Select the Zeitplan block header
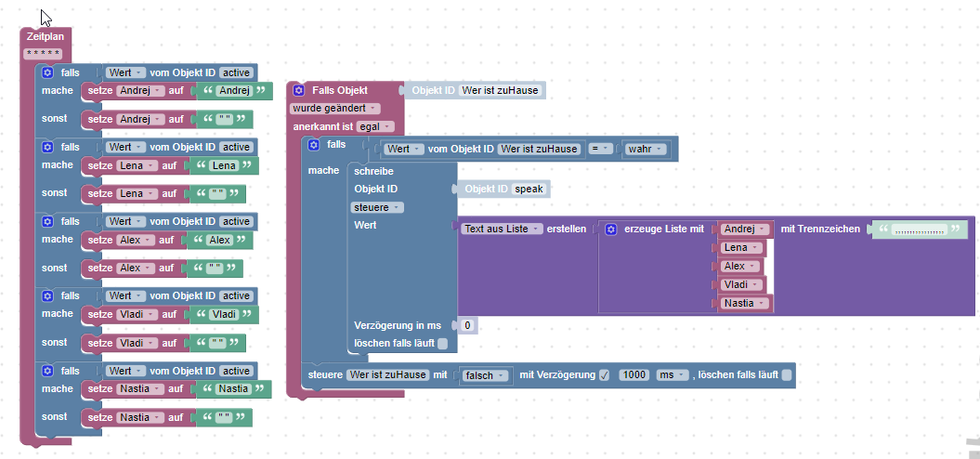This screenshot has width=980, height=459. (x=45, y=36)
